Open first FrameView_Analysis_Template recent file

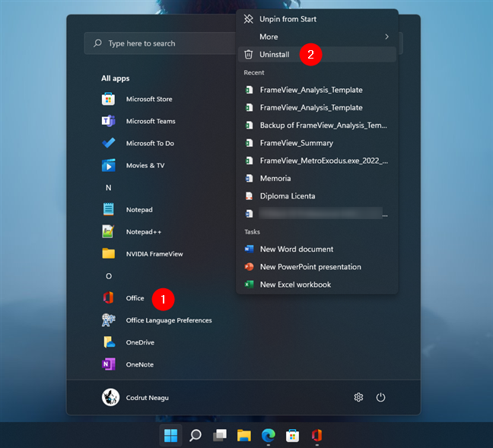[x=317, y=90]
